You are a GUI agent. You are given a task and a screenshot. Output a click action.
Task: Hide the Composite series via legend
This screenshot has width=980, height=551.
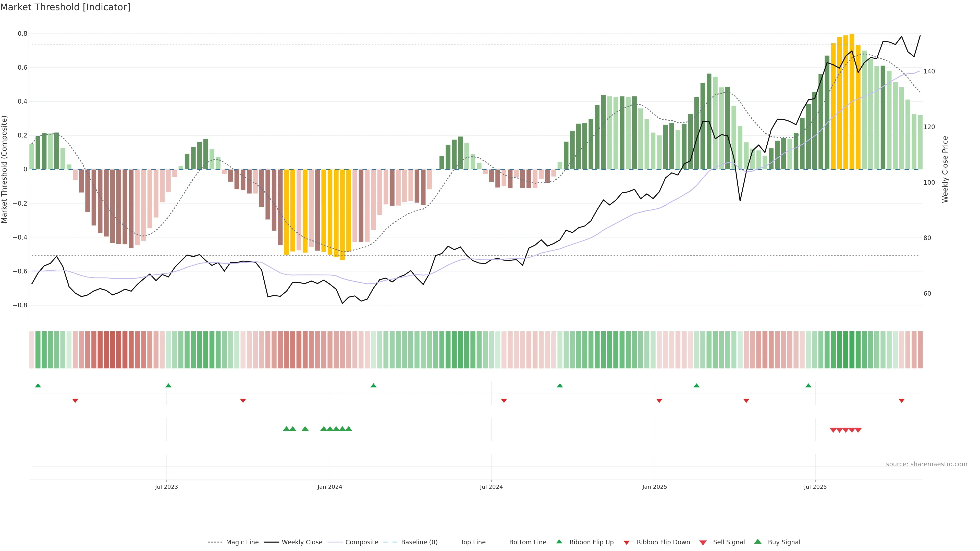(361, 542)
